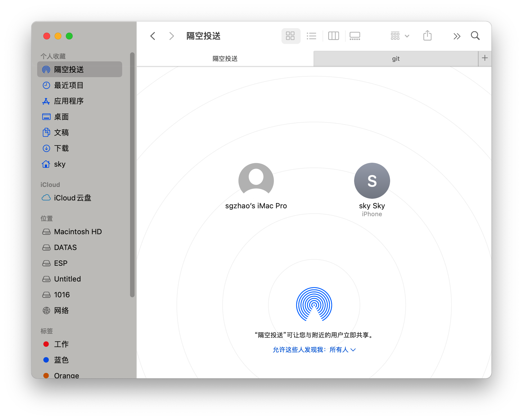Open 最近项目 in the sidebar

click(x=80, y=85)
